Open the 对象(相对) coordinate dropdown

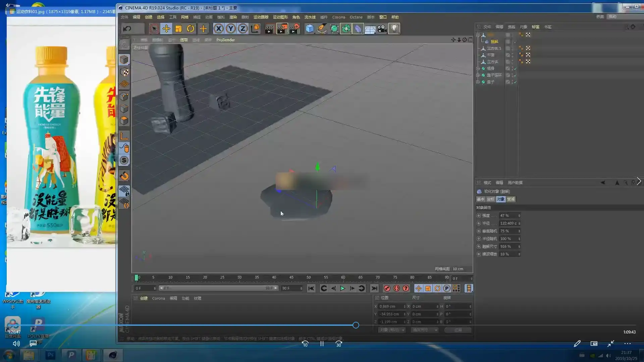(x=392, y=330)
